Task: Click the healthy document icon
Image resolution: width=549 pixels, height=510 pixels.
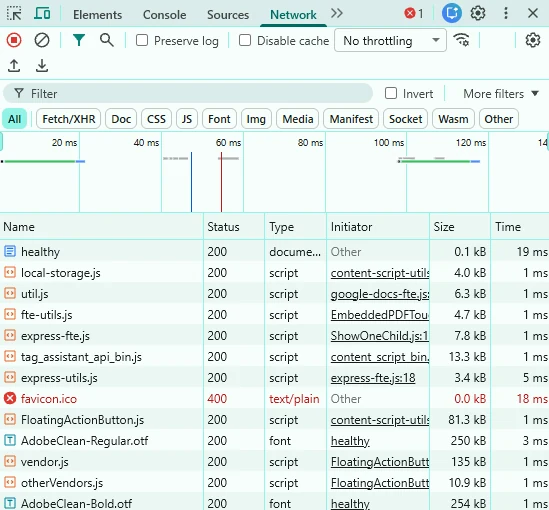Action: coord(10,251)
